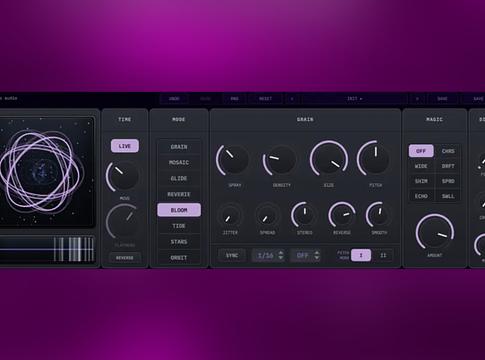Open the INIT preset dropdown
The width and height of the screenshot is (485, 360).
[354, 99]
